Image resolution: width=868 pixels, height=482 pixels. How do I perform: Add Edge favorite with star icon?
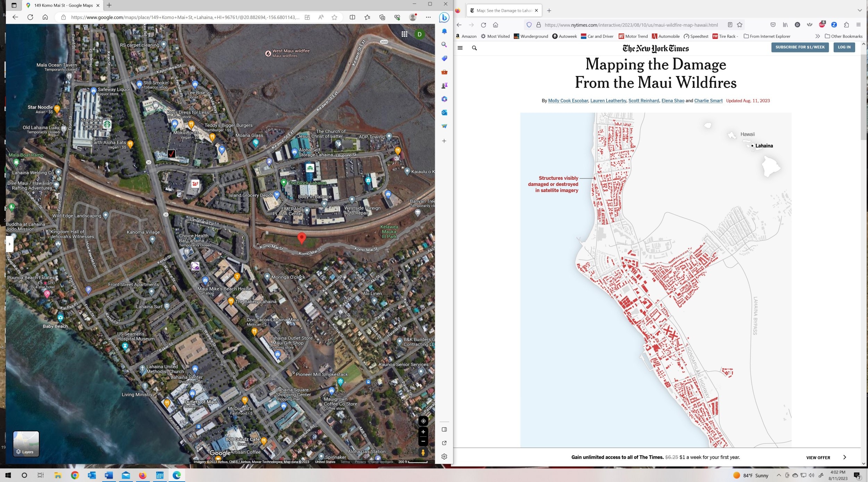point(334,17)
